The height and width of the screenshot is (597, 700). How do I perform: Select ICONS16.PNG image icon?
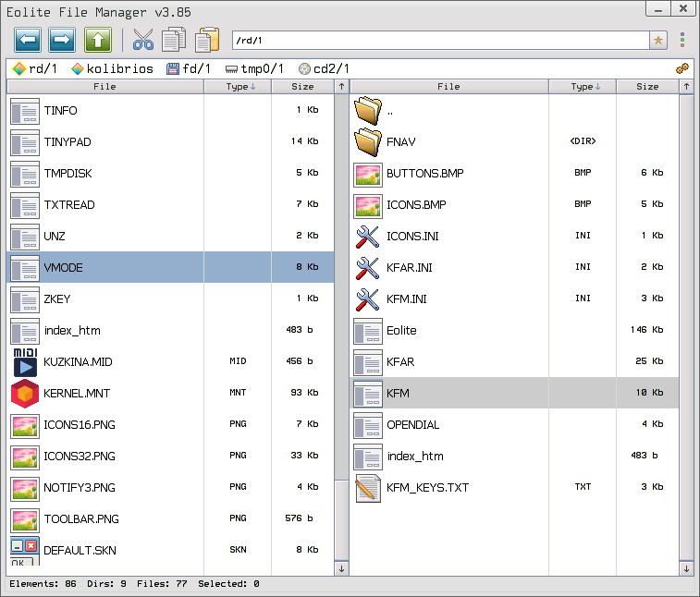[x=25, y=425]
